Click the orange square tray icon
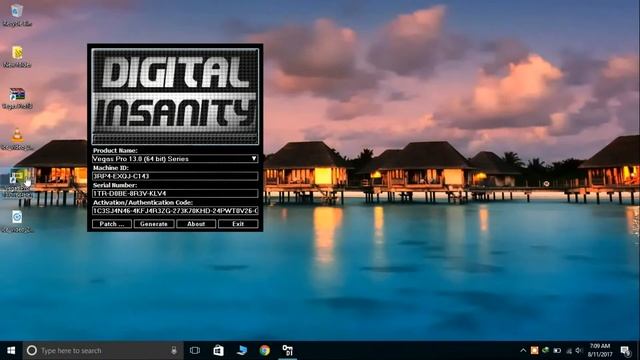 click(x=534, y=350)
